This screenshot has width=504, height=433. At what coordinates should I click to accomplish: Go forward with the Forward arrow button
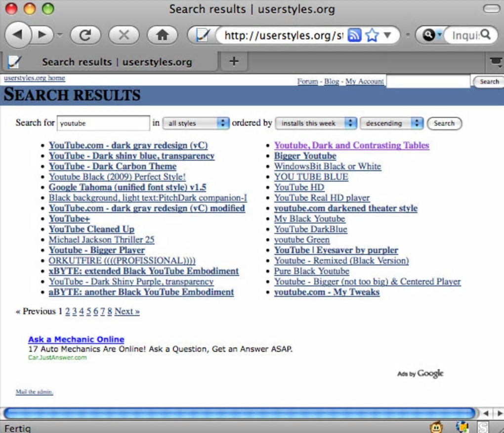point(43,35)
